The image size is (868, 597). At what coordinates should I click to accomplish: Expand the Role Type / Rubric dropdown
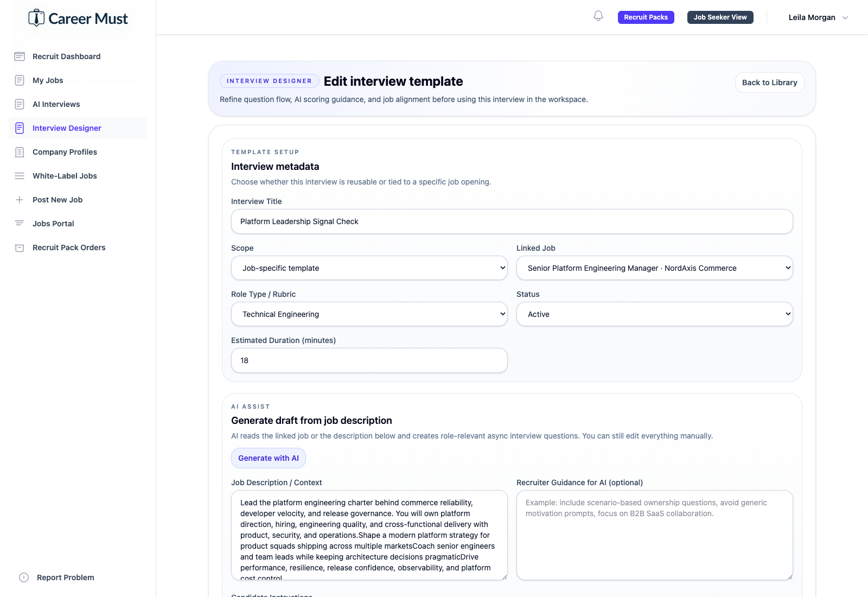click(369, 314)
